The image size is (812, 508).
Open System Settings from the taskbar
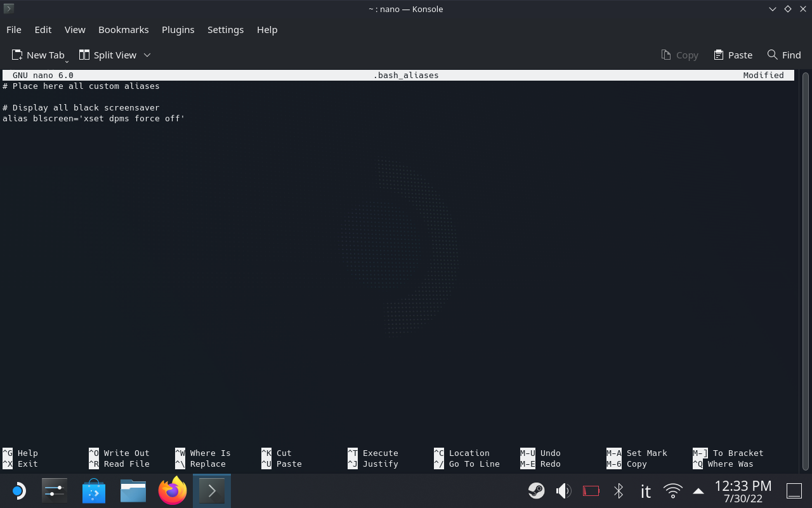(55, 491)
